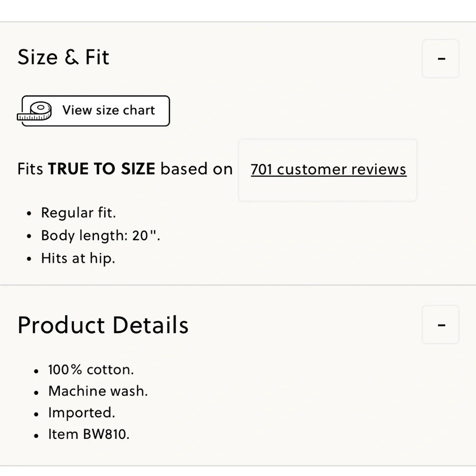This screenshot has width=476, height=476.
Task: Click the Product Details heading
Action: pos(103,325)
